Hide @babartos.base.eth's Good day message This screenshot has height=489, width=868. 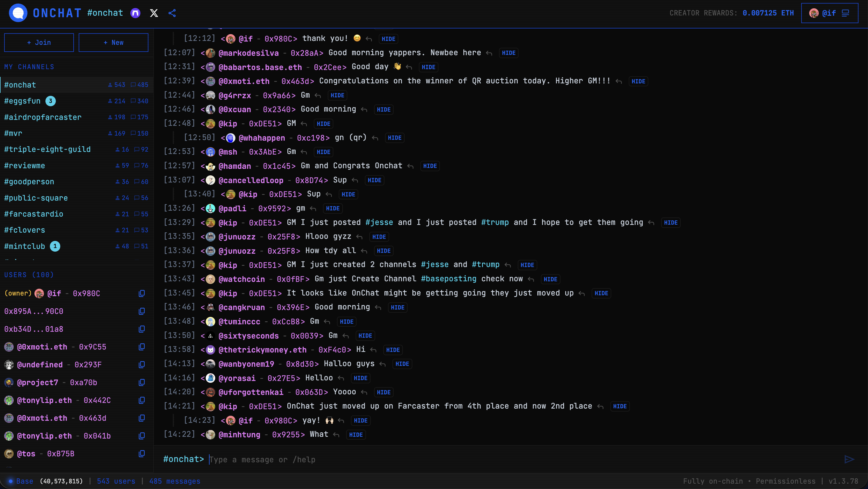[428, 67]
